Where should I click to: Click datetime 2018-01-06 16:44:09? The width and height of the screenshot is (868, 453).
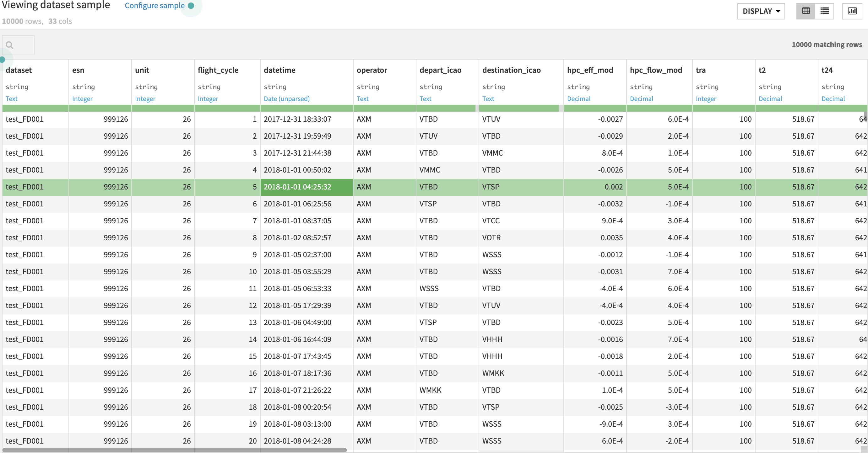307,339
